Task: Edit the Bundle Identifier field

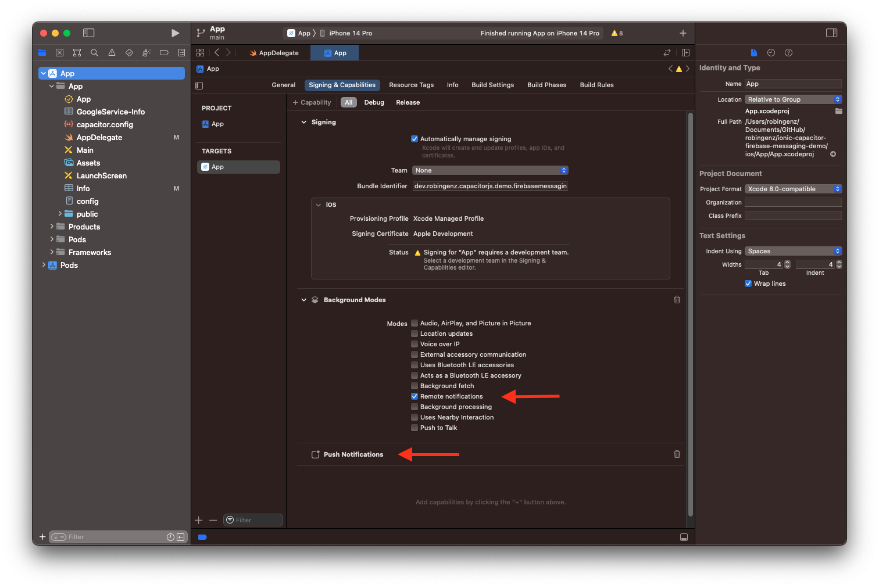Action: (490, 186)
